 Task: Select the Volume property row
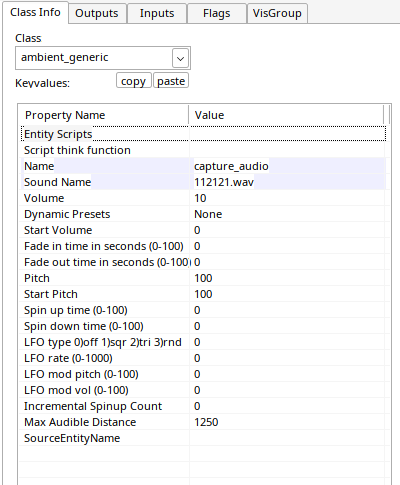pyautogui.click(x=203, y=198)
